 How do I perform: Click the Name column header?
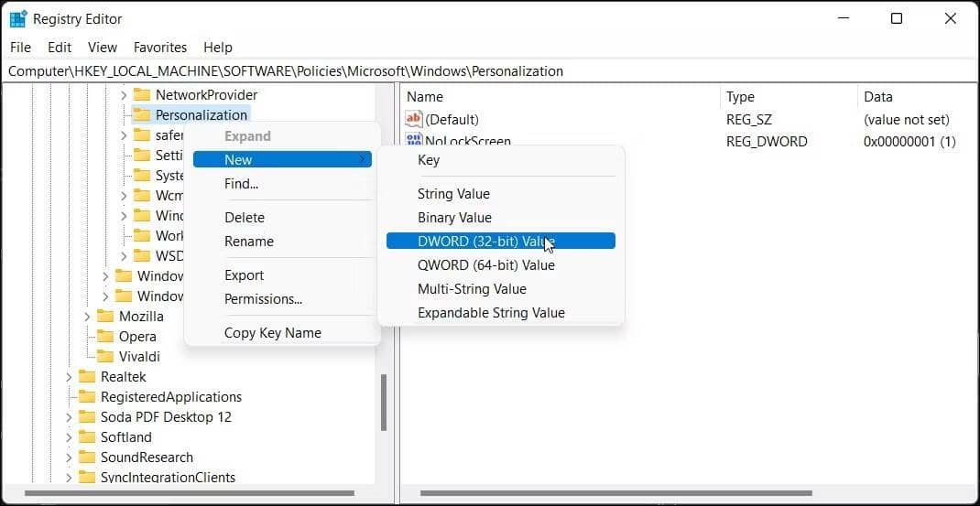click(x=561, y=97)
